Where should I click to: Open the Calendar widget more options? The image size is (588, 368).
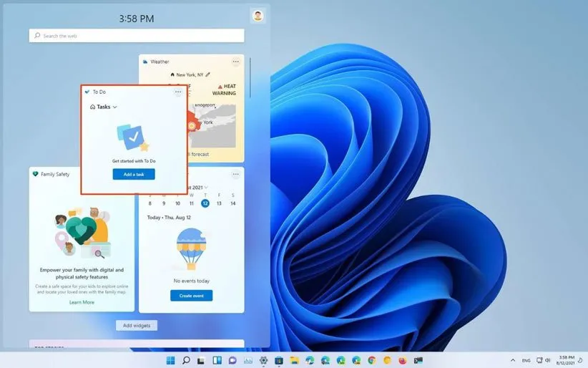pos(235,174)
